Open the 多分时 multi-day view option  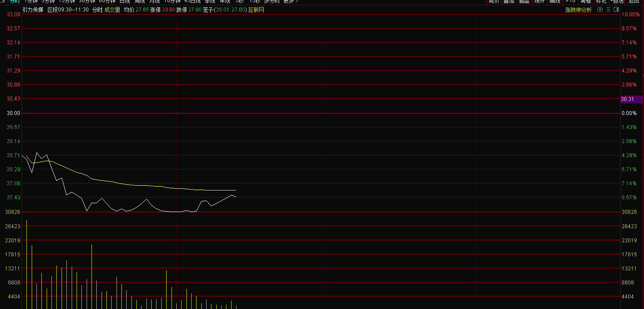(x=271, y=1)
